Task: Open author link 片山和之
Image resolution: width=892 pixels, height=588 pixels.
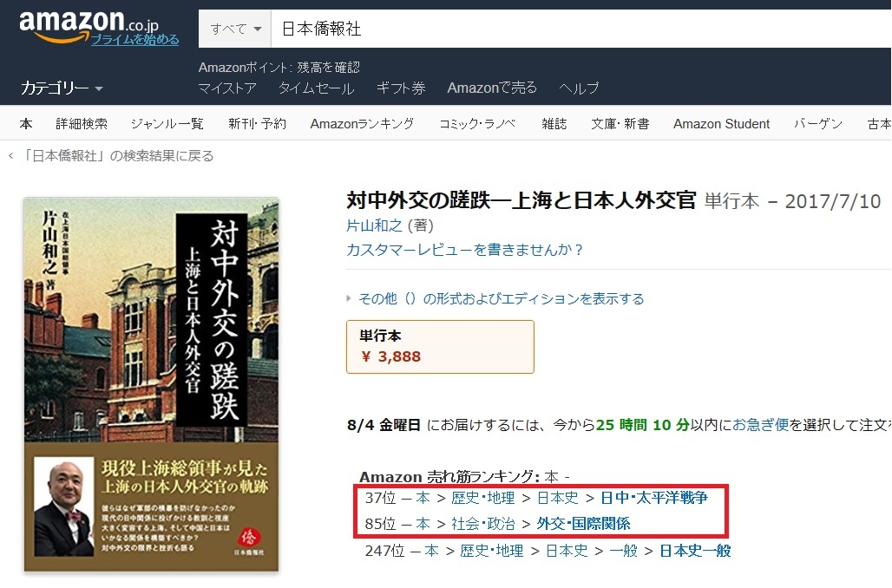Action: (374, 225)
